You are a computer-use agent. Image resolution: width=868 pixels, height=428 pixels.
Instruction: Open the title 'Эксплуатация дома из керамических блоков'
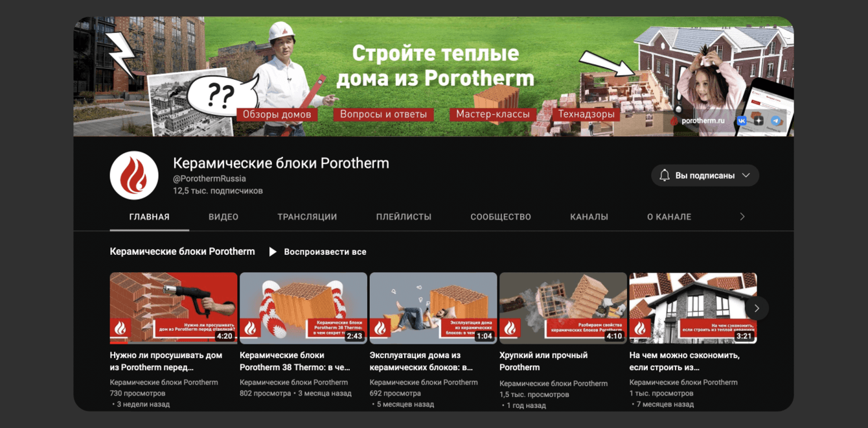click(x=421, y=361)
